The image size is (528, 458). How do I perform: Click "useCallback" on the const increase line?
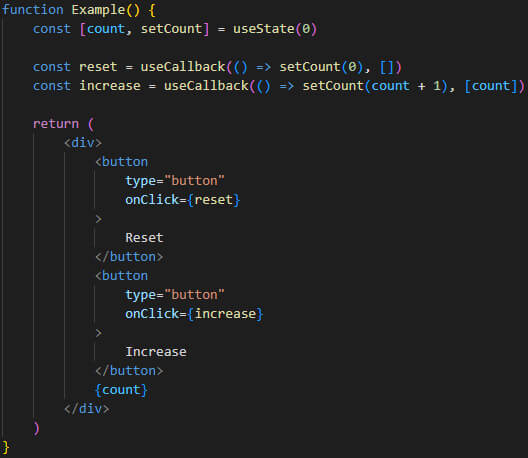point(206,86)
